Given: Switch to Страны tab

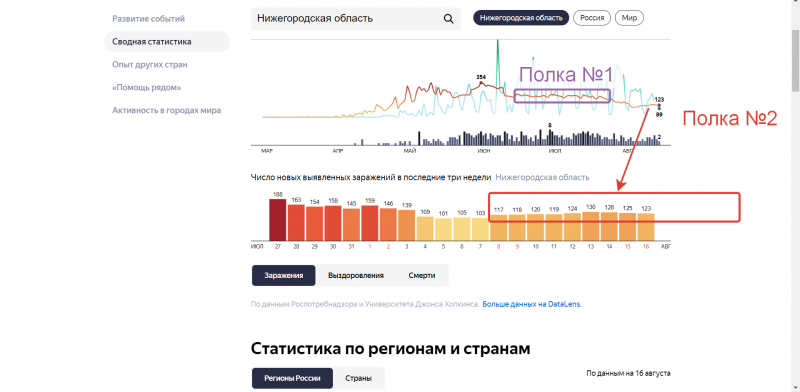Looking at the screenshot, I should coord(358,379).
